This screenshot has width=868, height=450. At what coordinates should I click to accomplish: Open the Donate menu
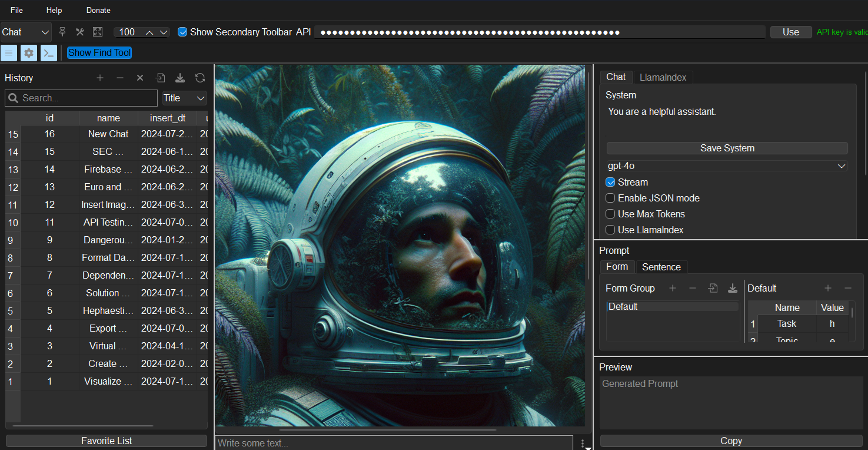click(x=98, y=10)
